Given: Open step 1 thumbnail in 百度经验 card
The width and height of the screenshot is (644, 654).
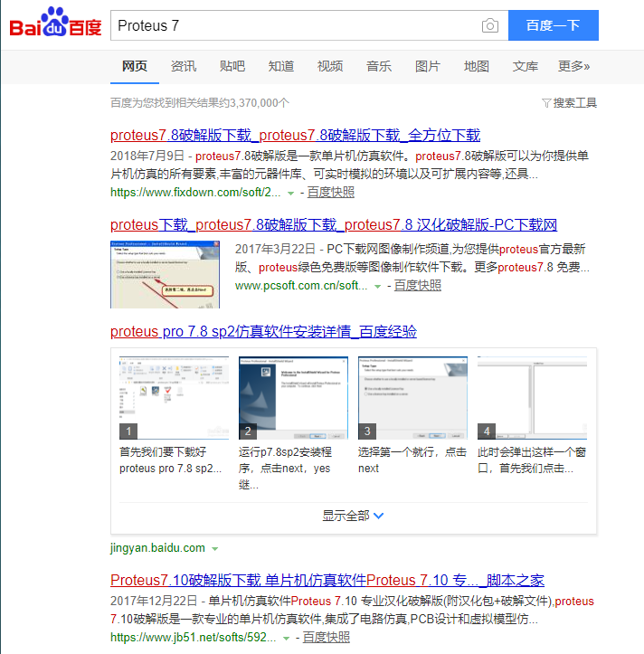Looking at the screenshot, I should point(174,398).
